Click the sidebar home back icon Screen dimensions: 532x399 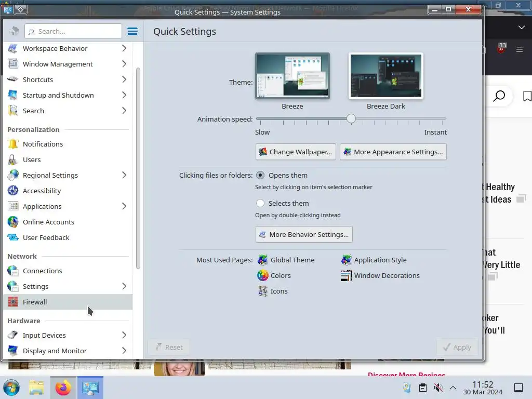[x=14, y=31]
